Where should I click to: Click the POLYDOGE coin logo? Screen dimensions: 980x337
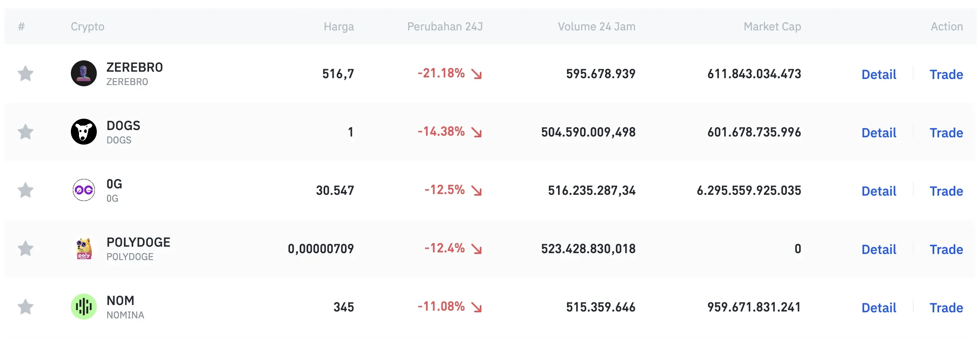point(83,249)
